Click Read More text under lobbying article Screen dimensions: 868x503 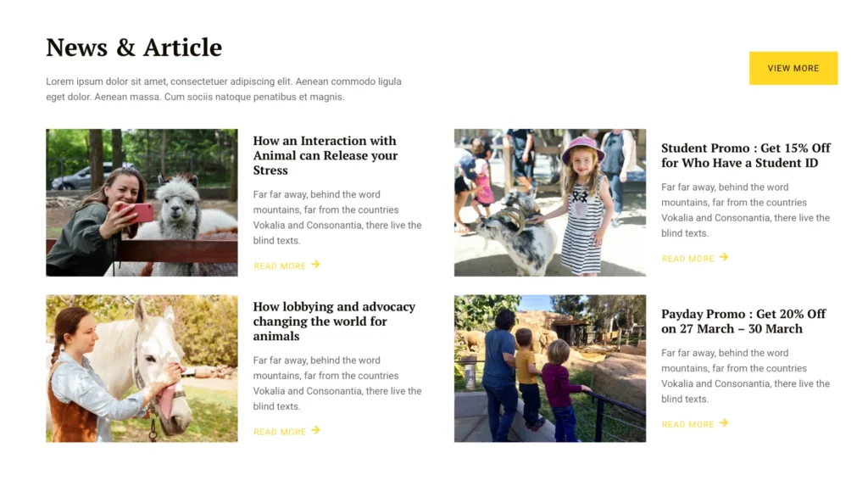tap(280, 432)
